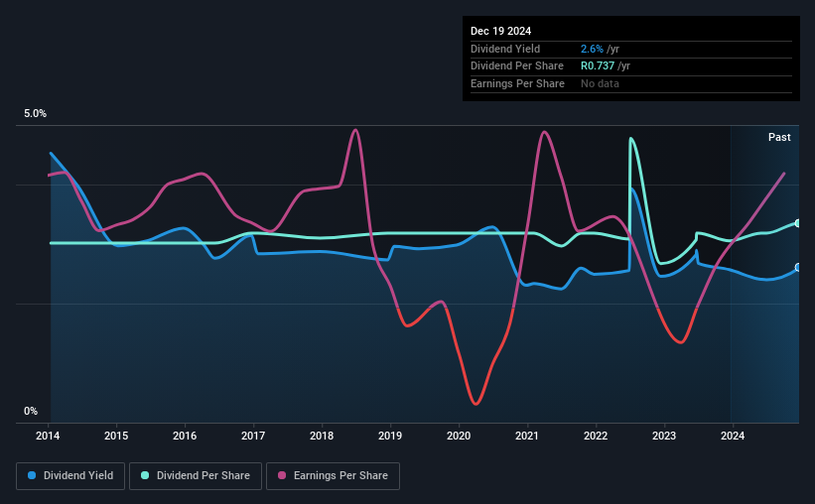Select the 2018 x-axis label
This screenshot has height=504, width=815.
tap(322, 436)
